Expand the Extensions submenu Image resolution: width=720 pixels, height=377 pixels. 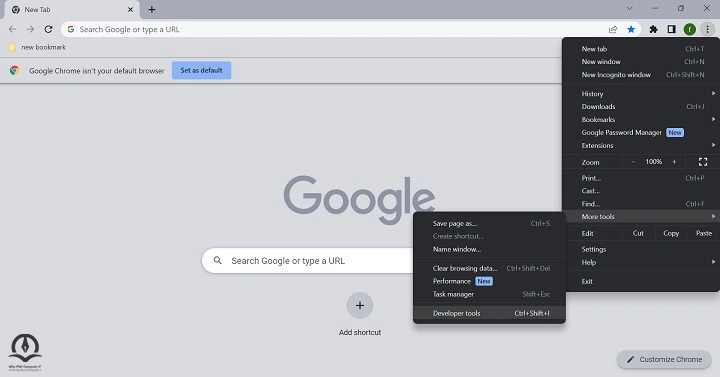[641, 146]
